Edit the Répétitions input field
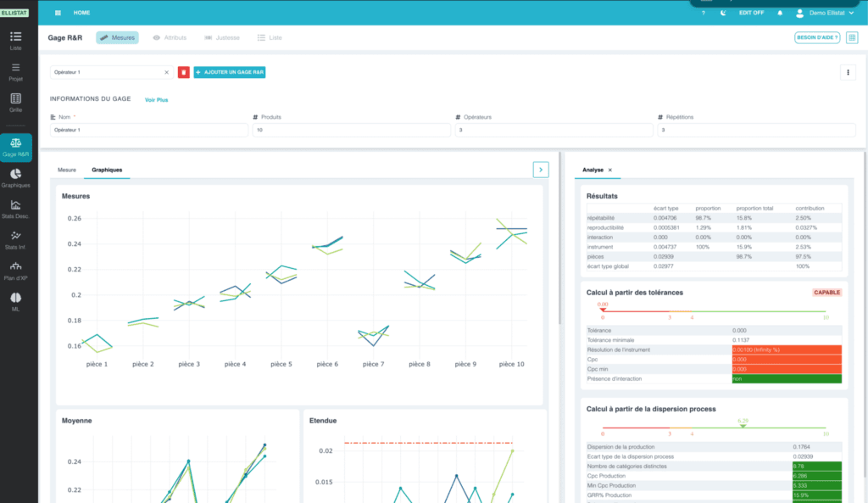Viewport: 868px width, 503px height. tap(756, 130)
